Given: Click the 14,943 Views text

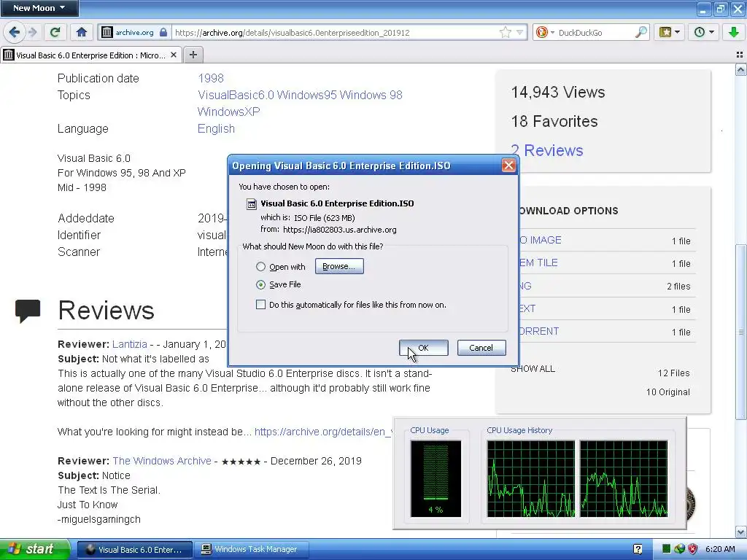Looking at the screenshot, I should pyautogui.click(x=558, y=92).
